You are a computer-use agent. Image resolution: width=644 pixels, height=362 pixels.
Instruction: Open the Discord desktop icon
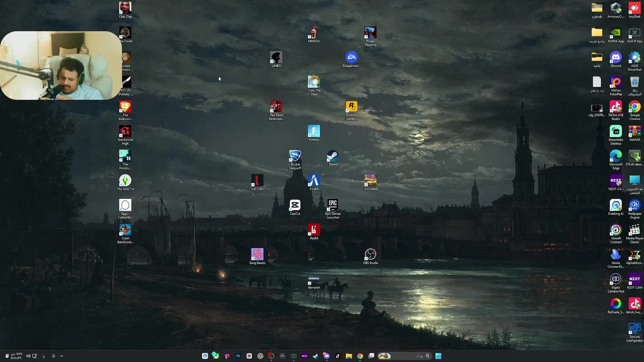point(616,59)
